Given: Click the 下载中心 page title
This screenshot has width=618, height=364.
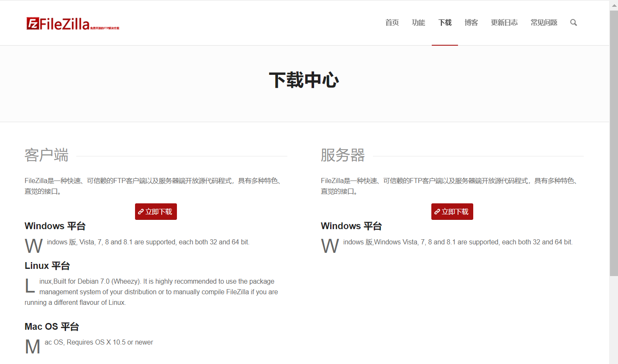Looking at the screenshot, I should pyautogui.click(x=304, y=80).
